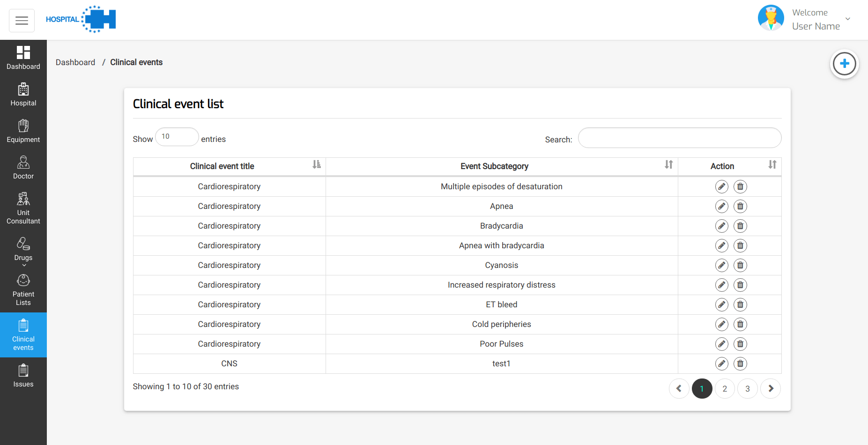Click the Hospital logo in header
Viewport: 868px width, 445px height.
(81, 19)
